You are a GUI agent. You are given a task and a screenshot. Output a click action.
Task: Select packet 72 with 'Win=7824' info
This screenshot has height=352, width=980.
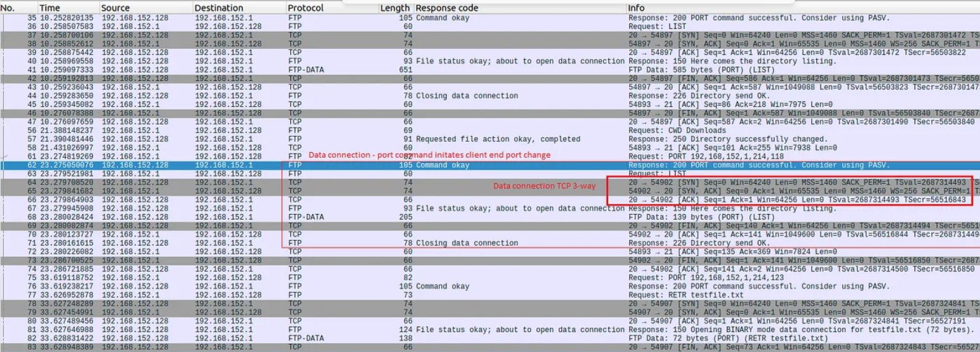click(490, 252)
